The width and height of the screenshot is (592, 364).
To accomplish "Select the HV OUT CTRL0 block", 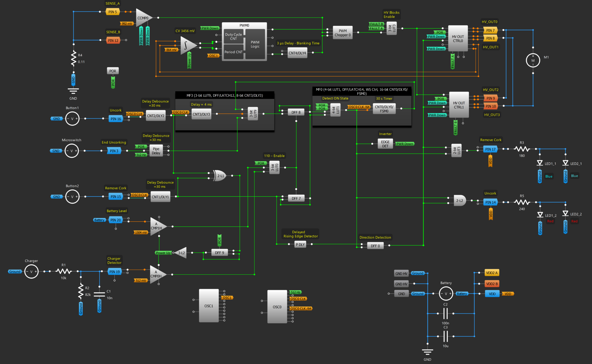I will 458,38.
